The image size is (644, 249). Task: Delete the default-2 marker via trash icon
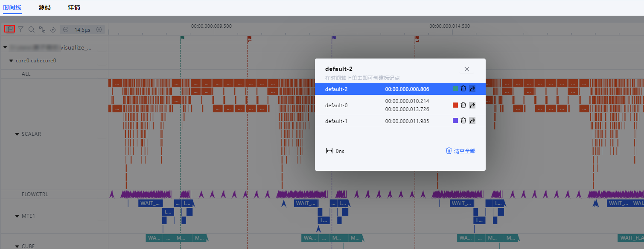click(463, 89)
